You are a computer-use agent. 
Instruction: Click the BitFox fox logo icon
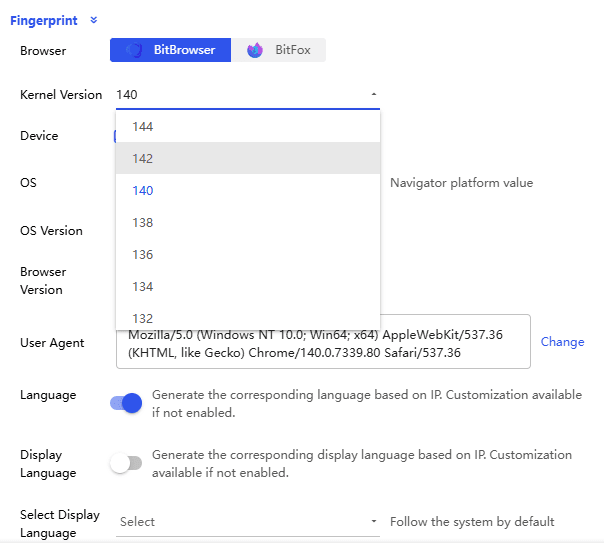255,50
